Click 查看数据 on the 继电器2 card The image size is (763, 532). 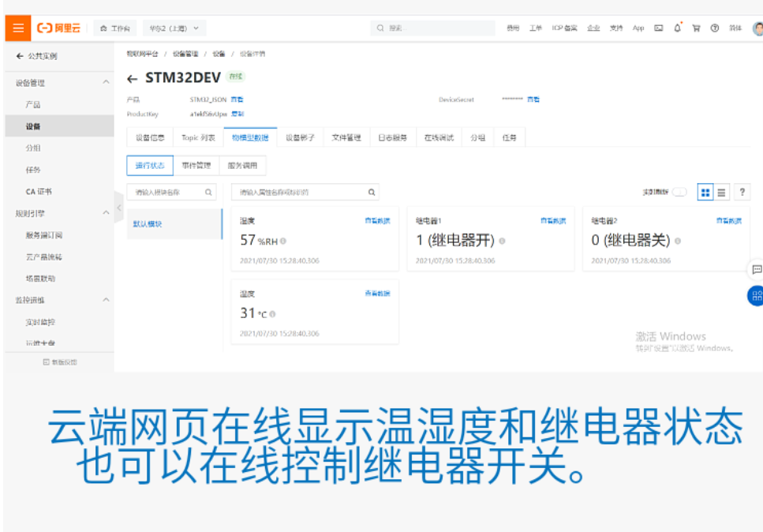[x=729, y=221]
